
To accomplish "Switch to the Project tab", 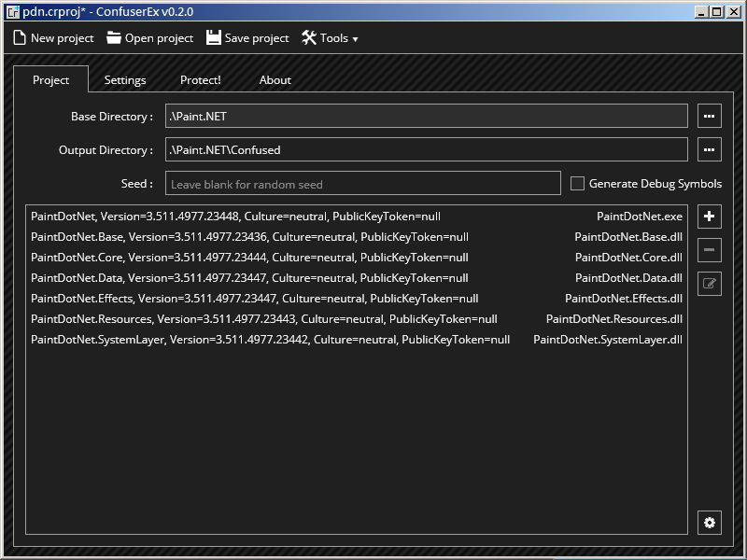I will [x=51, y=79].
